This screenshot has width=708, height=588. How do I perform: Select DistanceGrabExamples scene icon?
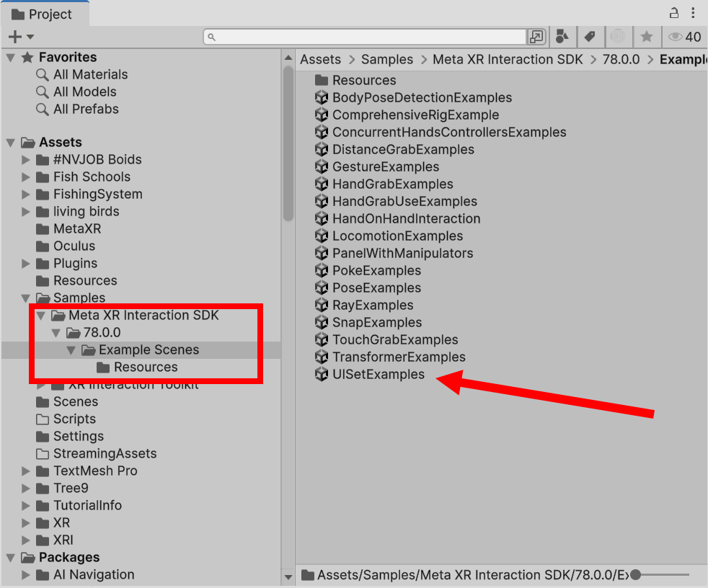click(322, 149)
